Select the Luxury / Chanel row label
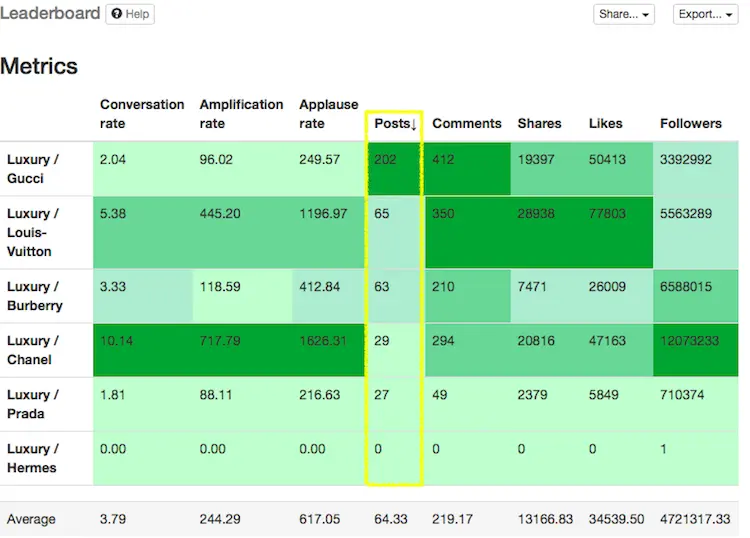Image resolution: width=750 pixels, height=538 pixels. (33, 350)
